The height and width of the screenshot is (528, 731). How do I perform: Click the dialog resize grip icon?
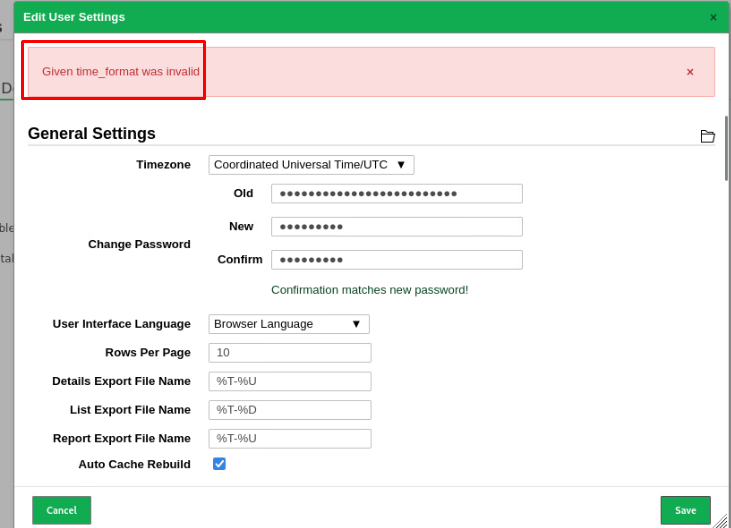(x=721, y=521)
